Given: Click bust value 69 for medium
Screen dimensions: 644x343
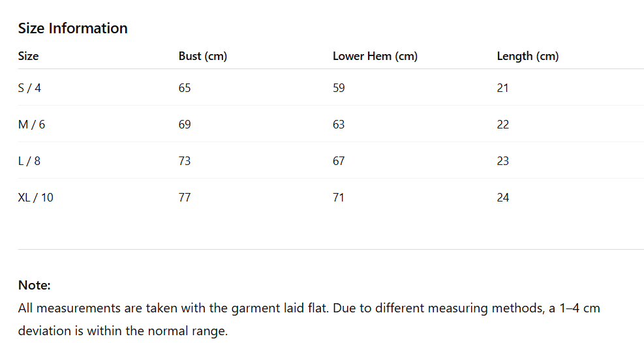Looking at the screenshot, I should click(x=185, y=125).
